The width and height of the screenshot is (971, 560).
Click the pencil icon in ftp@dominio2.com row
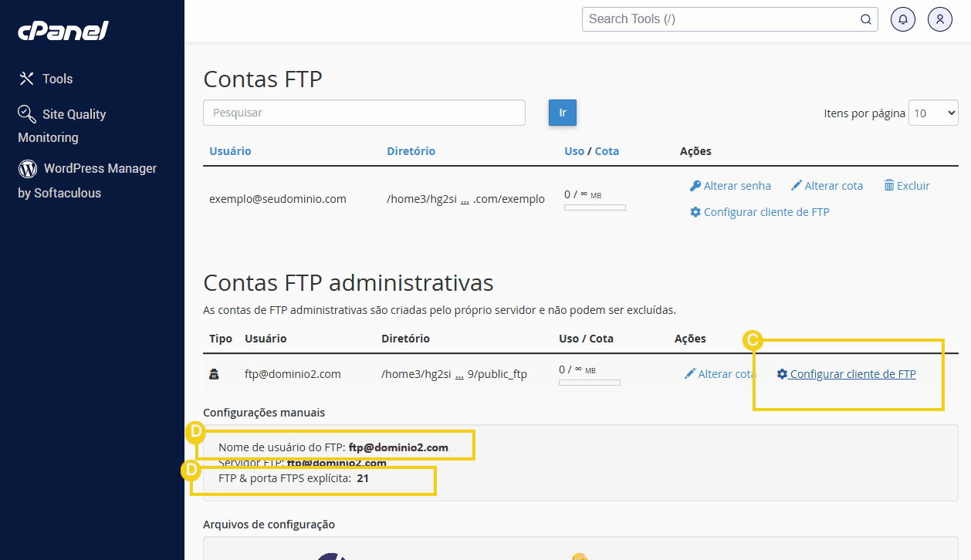click(x=690, y=374)
